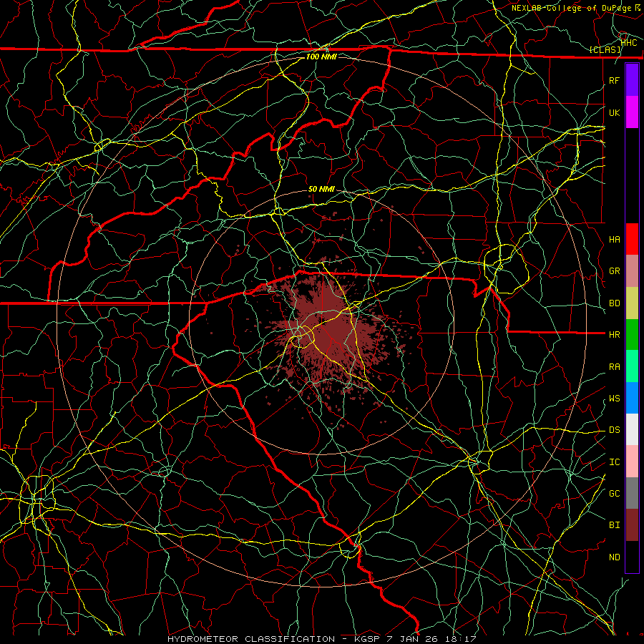The width and height of the screenshot is (644, 644).
Task: Pick the RA light green legend swatch
Action: click(x=632, y=366)
